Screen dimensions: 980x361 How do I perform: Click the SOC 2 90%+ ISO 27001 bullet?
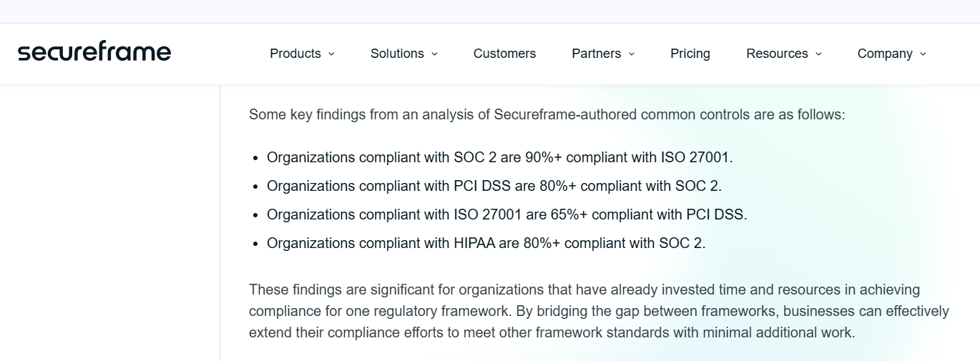pyautogui.click(x=500, y=157)
